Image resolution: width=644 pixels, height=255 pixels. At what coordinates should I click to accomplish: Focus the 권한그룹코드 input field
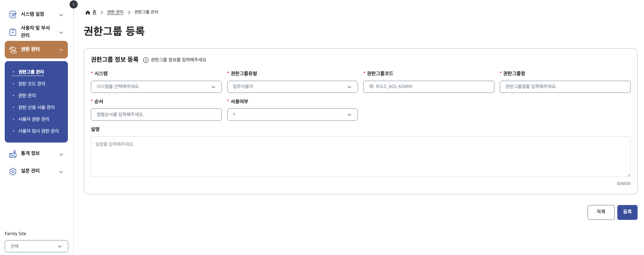point(429,87)
